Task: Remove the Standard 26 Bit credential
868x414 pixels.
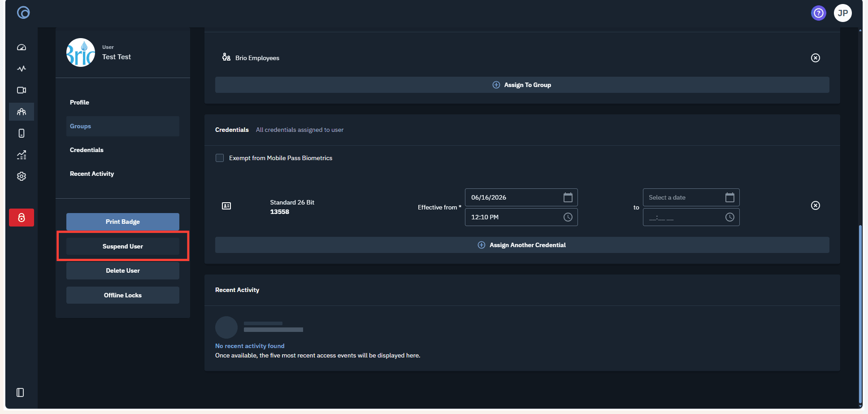Action: pos(816,205)
